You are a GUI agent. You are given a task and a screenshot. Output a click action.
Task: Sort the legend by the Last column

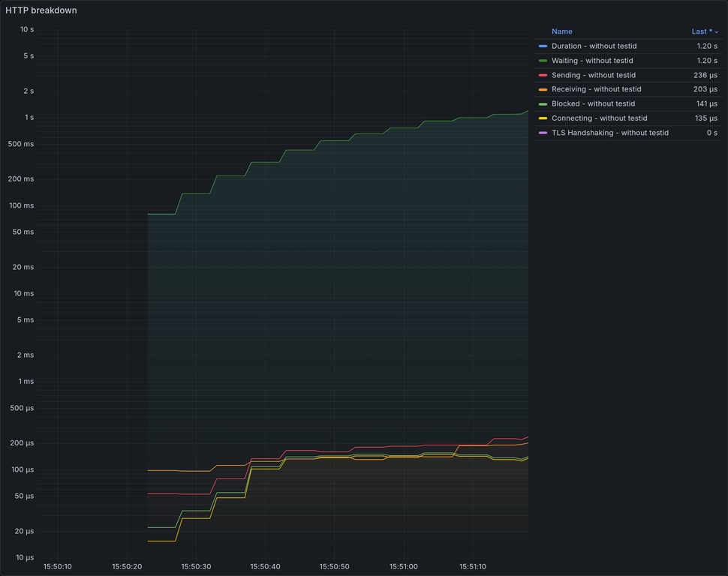pyautogui.click(x=700, y=31)
